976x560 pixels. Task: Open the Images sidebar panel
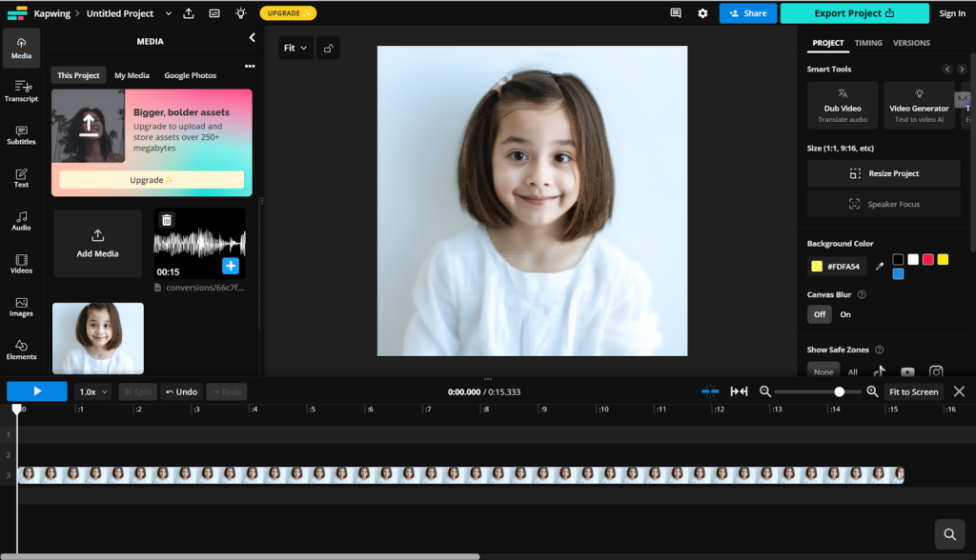click(21, 307)
